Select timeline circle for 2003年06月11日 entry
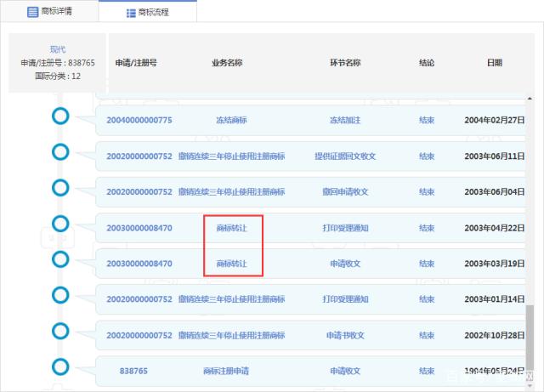 (x=60, y=151)
